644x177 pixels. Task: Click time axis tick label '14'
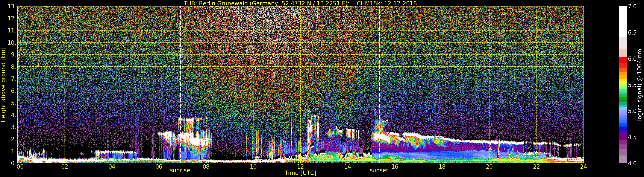click(347, 167)
